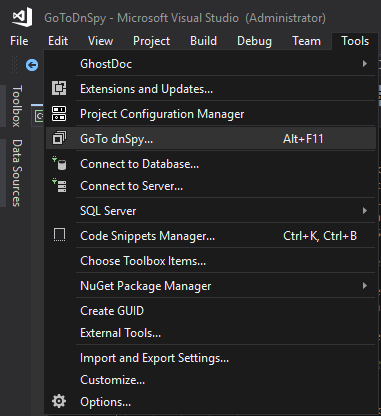Choose Connect to Database...
Viewport: 381px width, 416px height.
click(x=211, y=164)
